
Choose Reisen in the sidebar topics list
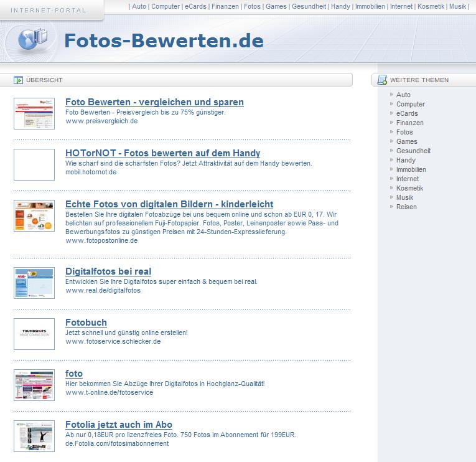coord(406,207)
